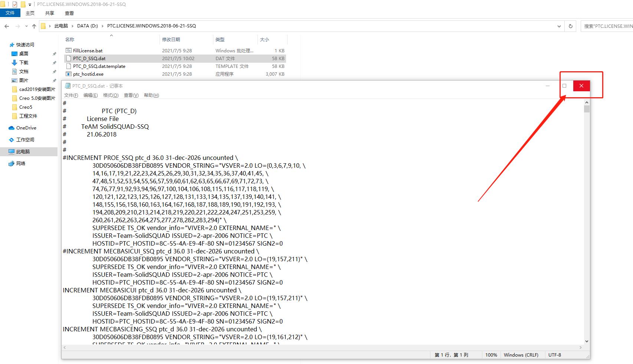
Task: Click the New Folder quick access icon
Action: tap(23, 4)
